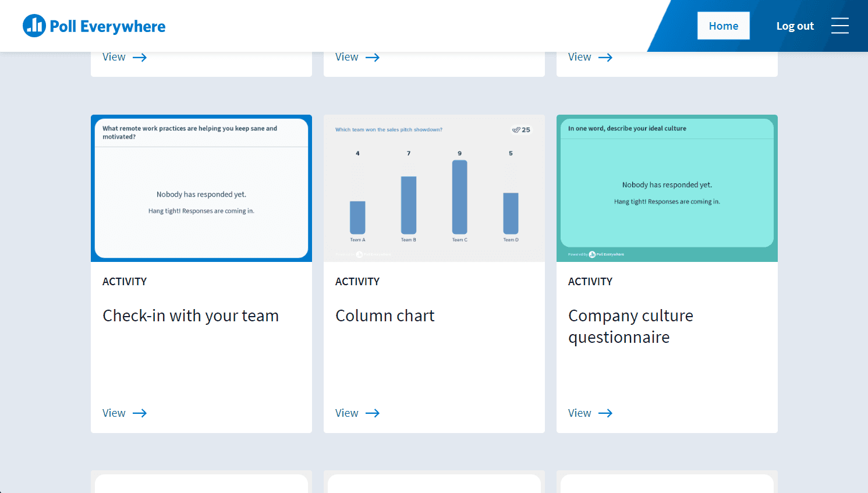This screenshot has height=493, width=868.
Task: Click arrow icon under Column chart card
Action: [373, 413]
